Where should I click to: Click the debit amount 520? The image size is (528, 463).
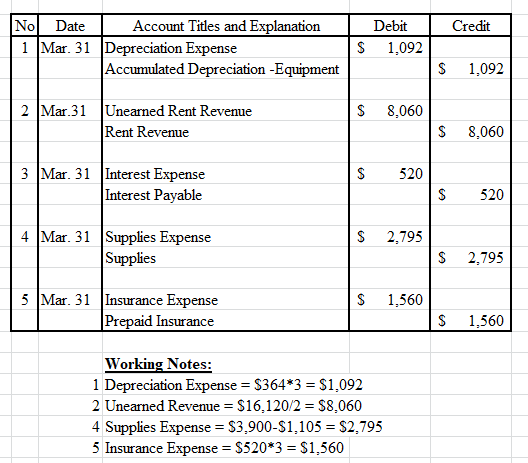point(390,174)
